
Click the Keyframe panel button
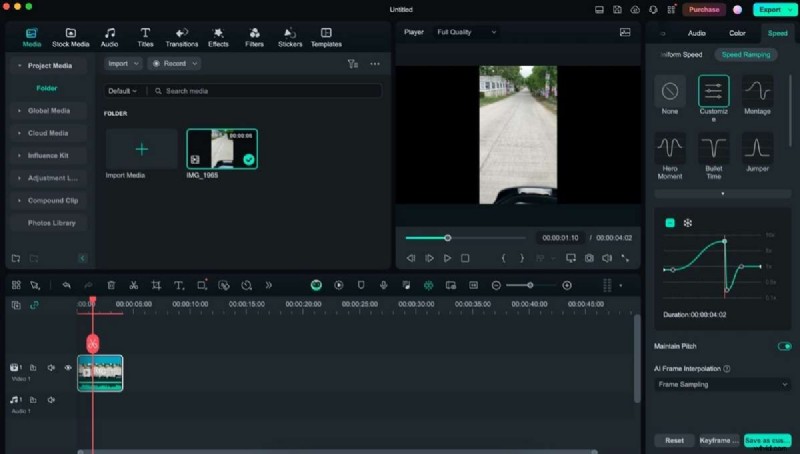pos(719,440)
